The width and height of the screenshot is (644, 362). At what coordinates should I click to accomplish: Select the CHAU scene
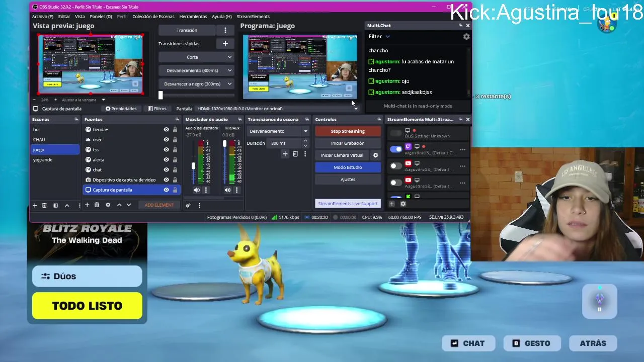tap(55, 140)
